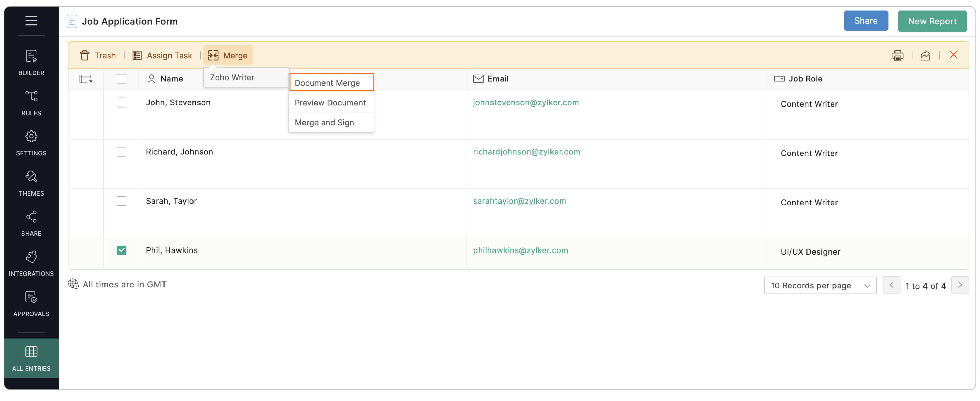Open the hamburger menu at the top left
Image resolution: width=980 pixels, height=401 pixels.
(31, 21)
